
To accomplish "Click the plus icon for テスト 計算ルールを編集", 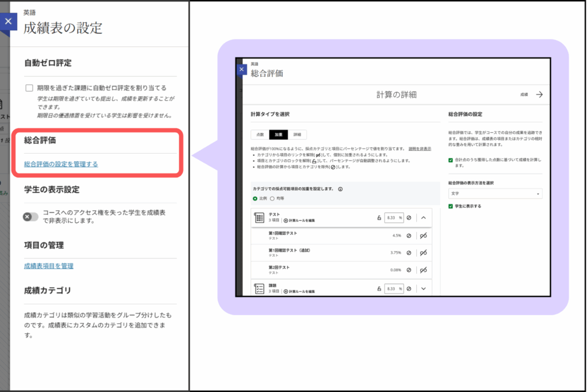I will click(x=286, y=221).
